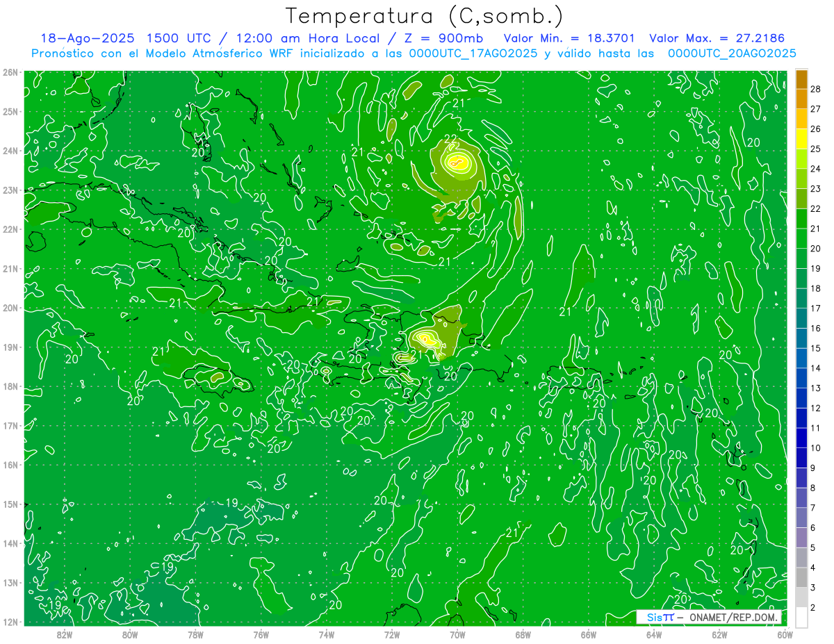Click the "62W" longitude label
The image size is (834, 644).
click(x=719, y=634)
